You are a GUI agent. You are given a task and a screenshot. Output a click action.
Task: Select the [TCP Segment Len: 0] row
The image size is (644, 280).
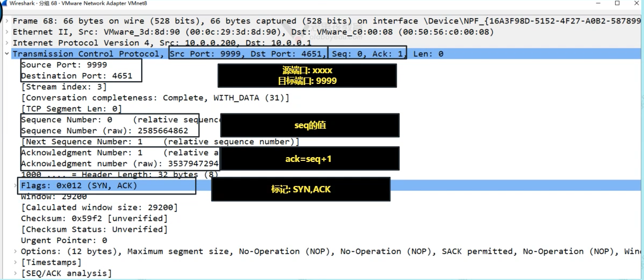71,108
